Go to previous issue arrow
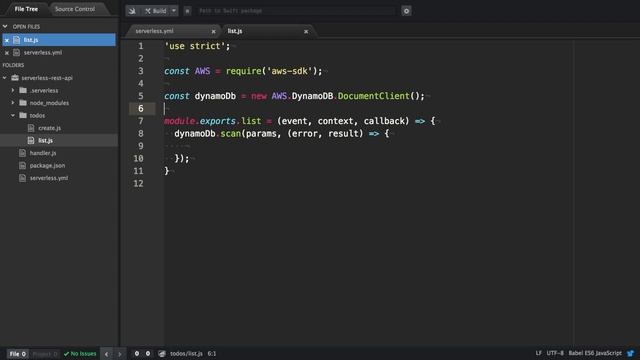Screen dimensions: 640x360 point(107,354)
